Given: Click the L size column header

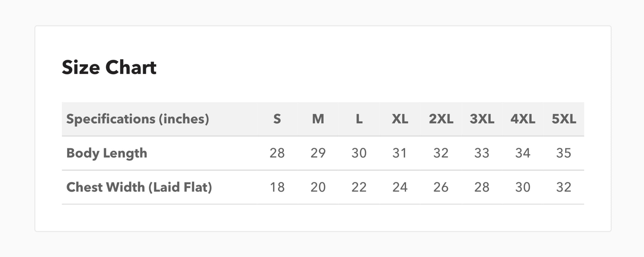Looking at the screenshot, I should click(359, 119).
